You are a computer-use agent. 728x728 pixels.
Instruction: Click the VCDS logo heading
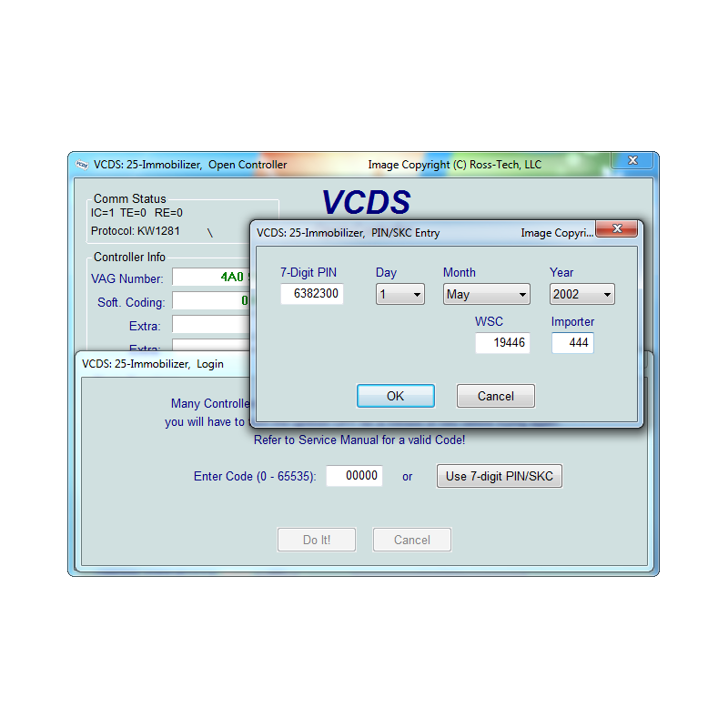365,203
